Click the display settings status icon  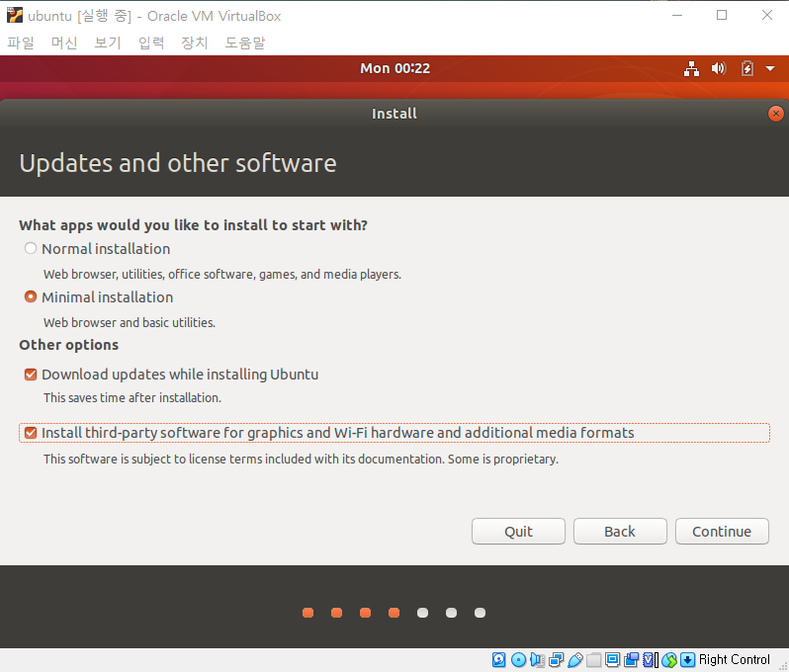point(612,659)
